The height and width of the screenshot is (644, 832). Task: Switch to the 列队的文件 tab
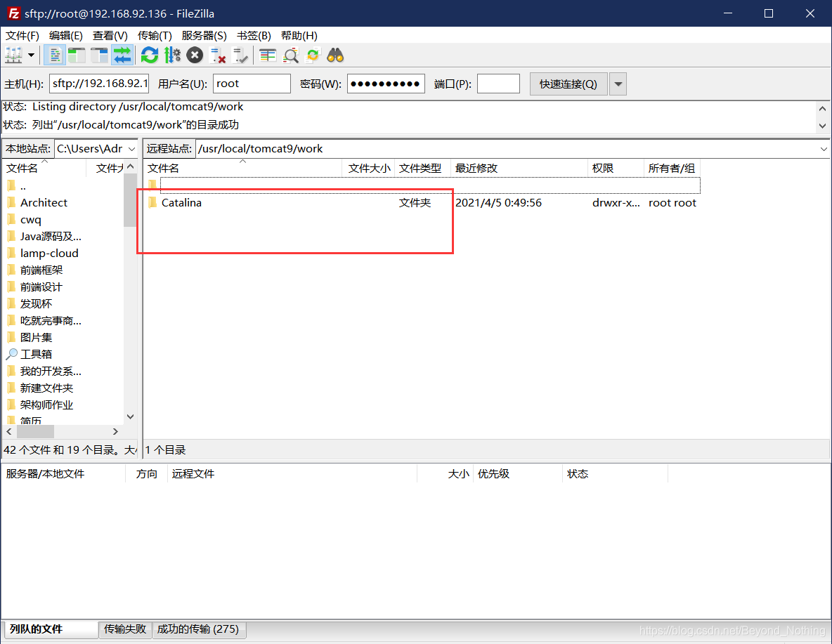click(x=50, y=629)
